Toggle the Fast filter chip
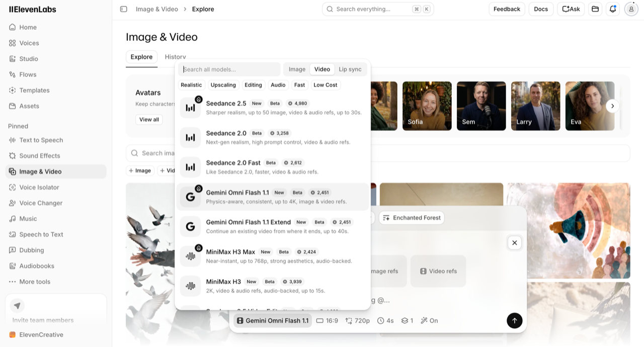 point(299,85)
